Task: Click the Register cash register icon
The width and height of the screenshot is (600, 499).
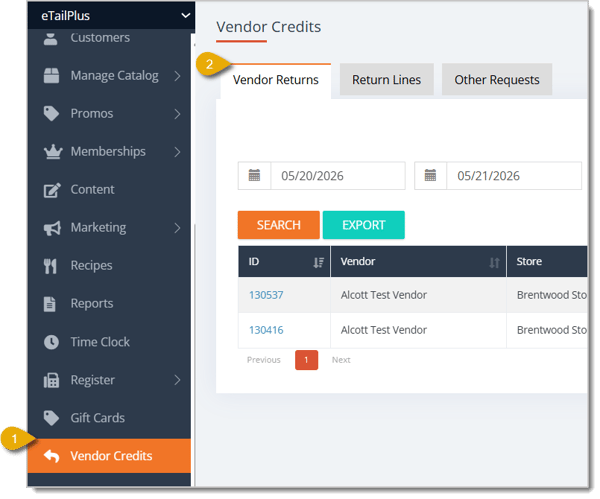Action: tap(51, 381)
